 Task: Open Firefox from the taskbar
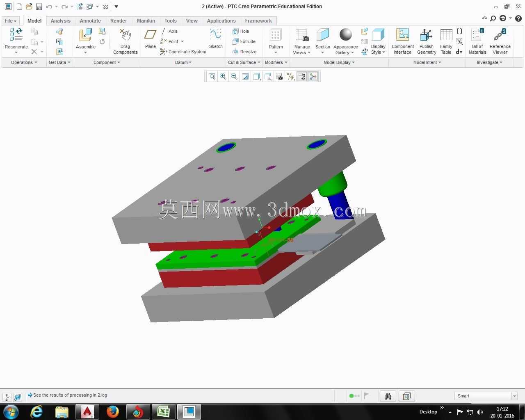[x=113, y=411]
